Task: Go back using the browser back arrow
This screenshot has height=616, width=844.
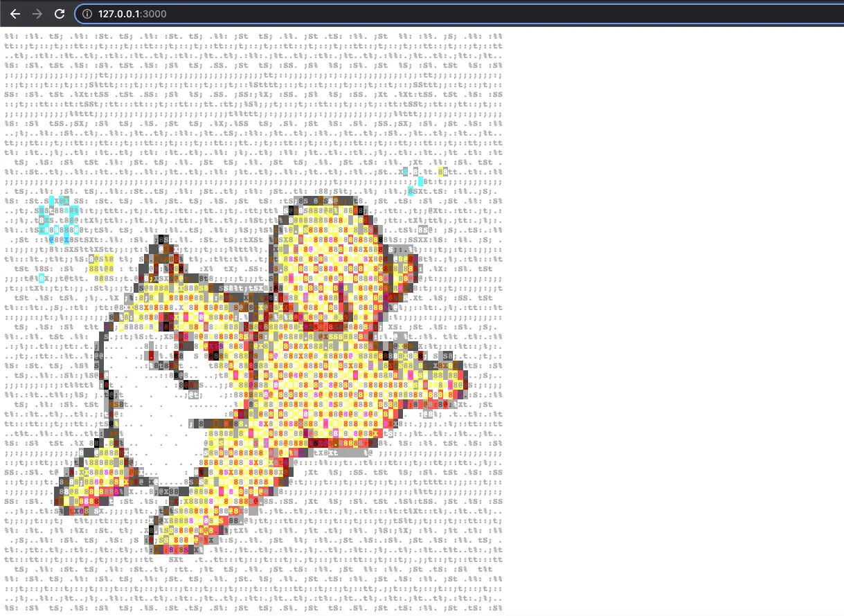Action: (x=15, y=13)
